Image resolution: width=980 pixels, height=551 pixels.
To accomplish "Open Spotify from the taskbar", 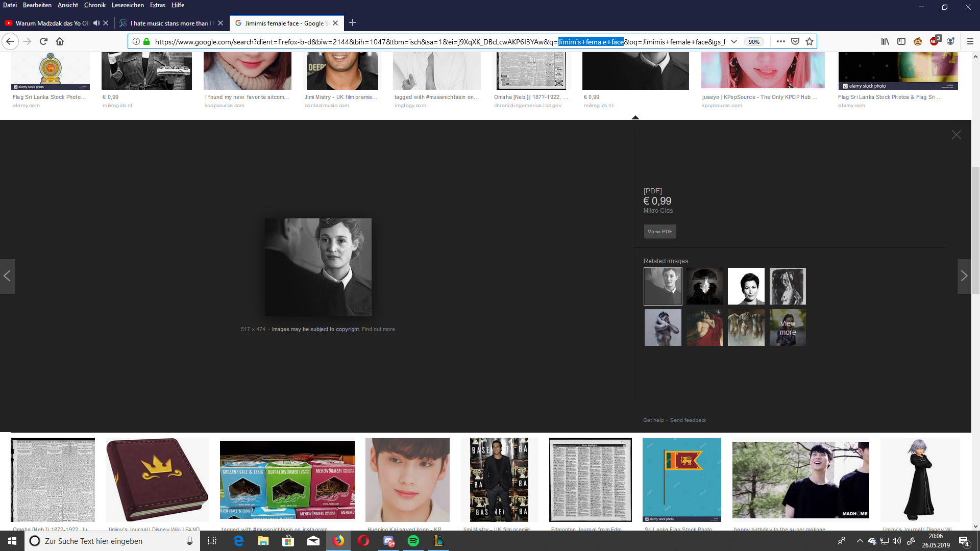I will (413, 541).
